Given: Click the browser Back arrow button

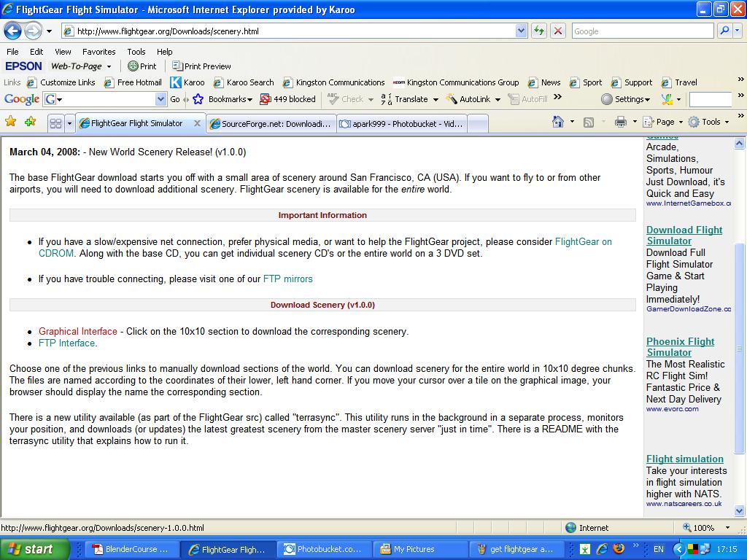Looking at the screenshot, I should coord(12,31).
